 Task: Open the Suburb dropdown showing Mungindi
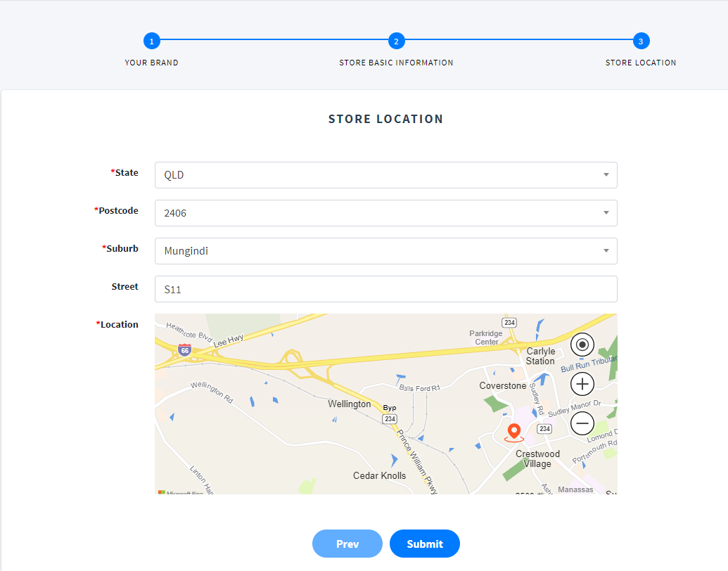point(385,251)
